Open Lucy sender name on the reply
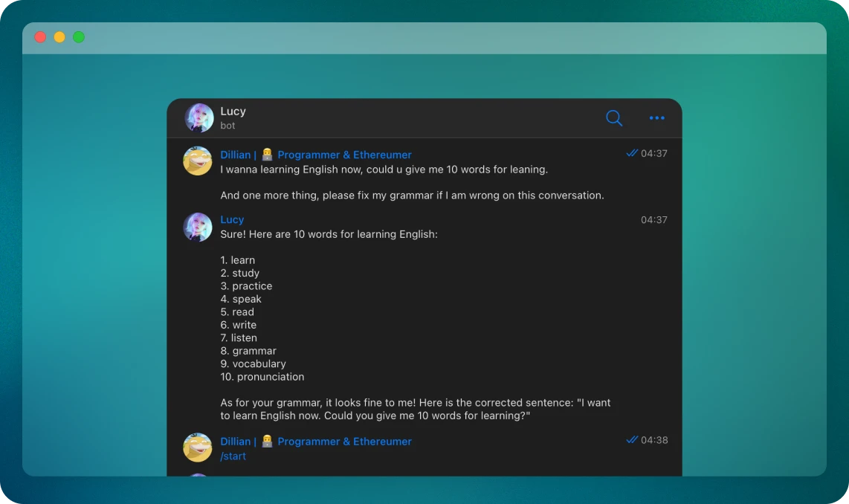 pyautogui.click(x=232, y=220)
